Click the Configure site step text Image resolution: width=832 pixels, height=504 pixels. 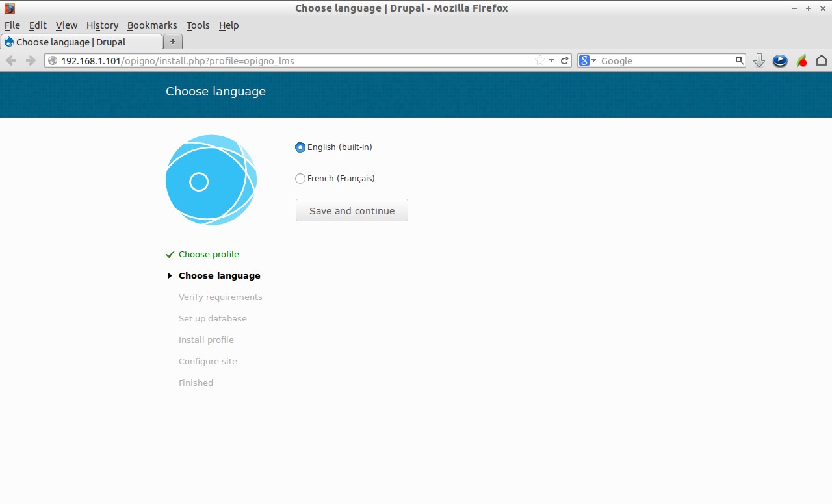pos(208,361)
